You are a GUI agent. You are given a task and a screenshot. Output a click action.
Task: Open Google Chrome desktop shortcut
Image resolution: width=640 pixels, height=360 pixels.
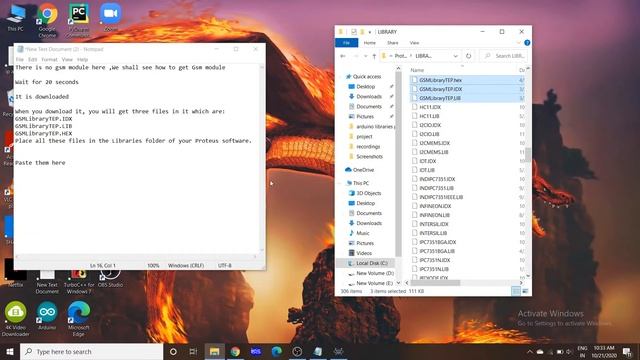[x=47, y=20]
